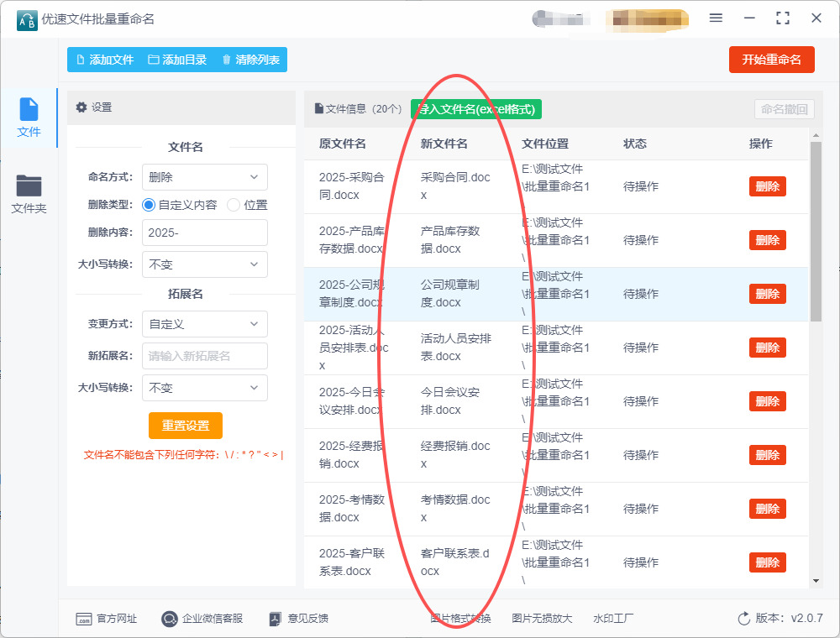Screen dimensions: 840x638
Task: Delete the 2025-采购合同.docx row
Action: 767,186
